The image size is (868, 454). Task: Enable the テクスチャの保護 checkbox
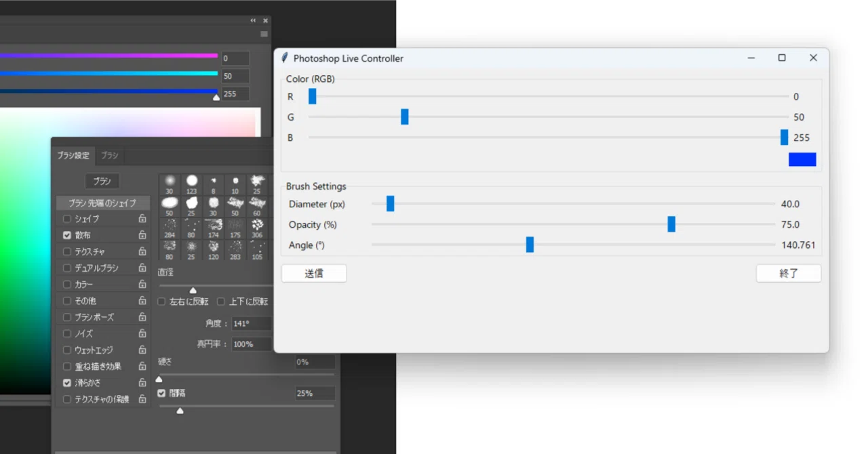point(67,399)
